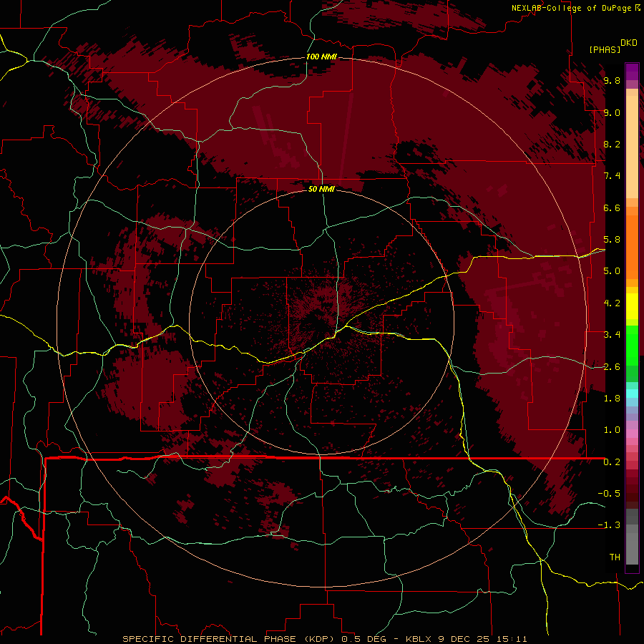This screenshot has height=644, width=644.
Task: Click the 3.4 value on color scale
Action: point(612,335)
